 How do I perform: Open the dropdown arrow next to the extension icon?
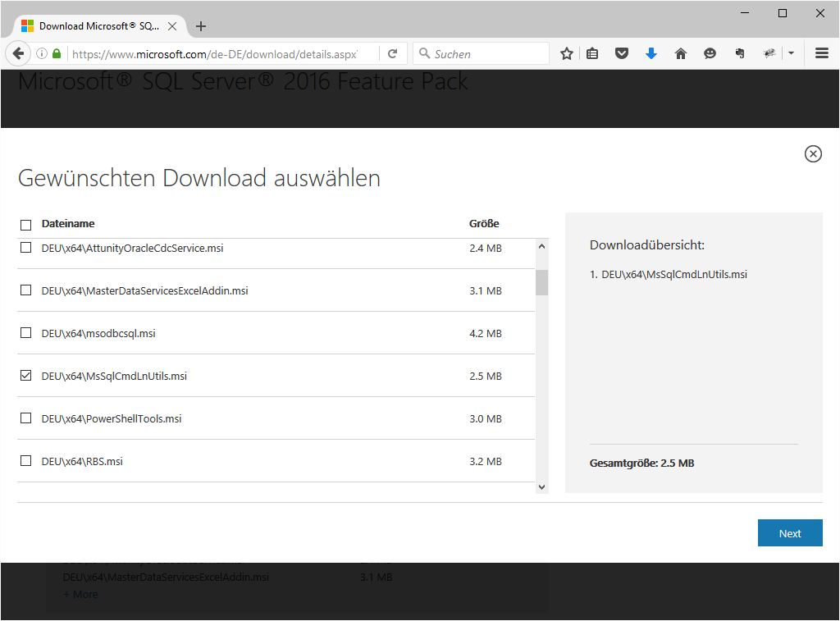[x=792, y=53]
